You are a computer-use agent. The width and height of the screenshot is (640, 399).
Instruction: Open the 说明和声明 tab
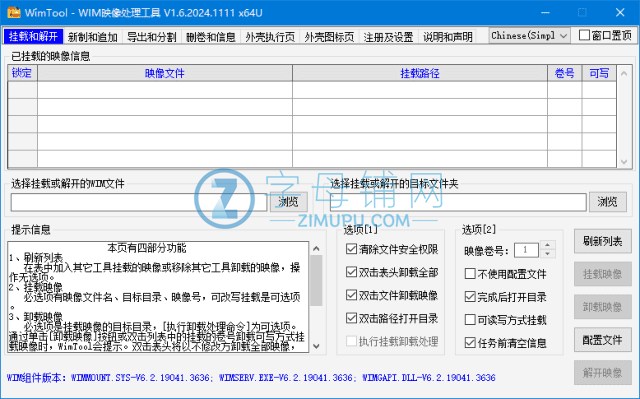coord(447,37)
